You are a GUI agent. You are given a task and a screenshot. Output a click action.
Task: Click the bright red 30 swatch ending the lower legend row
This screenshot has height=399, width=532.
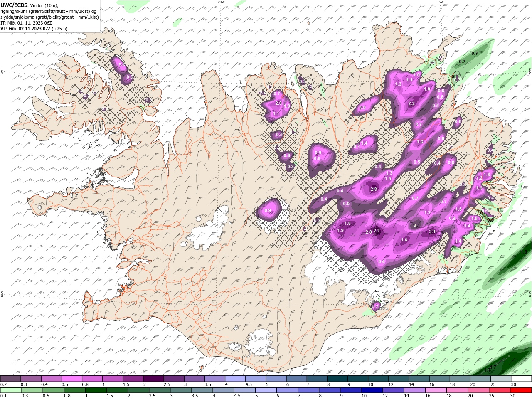[521, 390]
